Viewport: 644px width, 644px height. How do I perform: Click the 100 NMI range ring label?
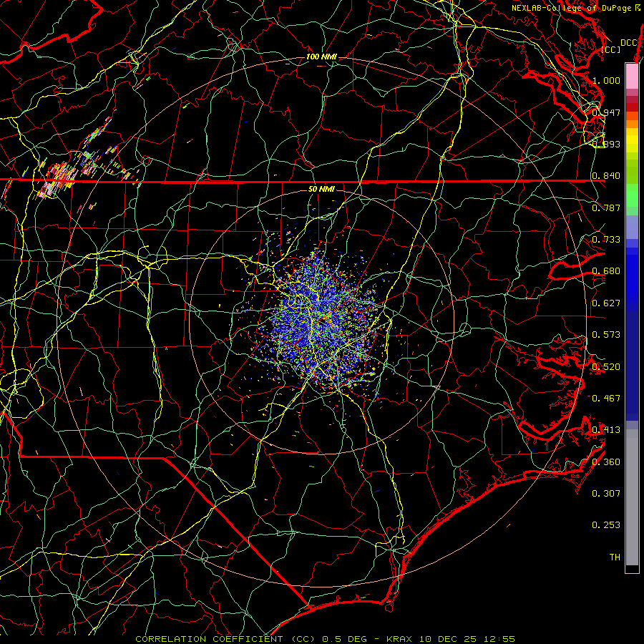(x=321, y=57)
